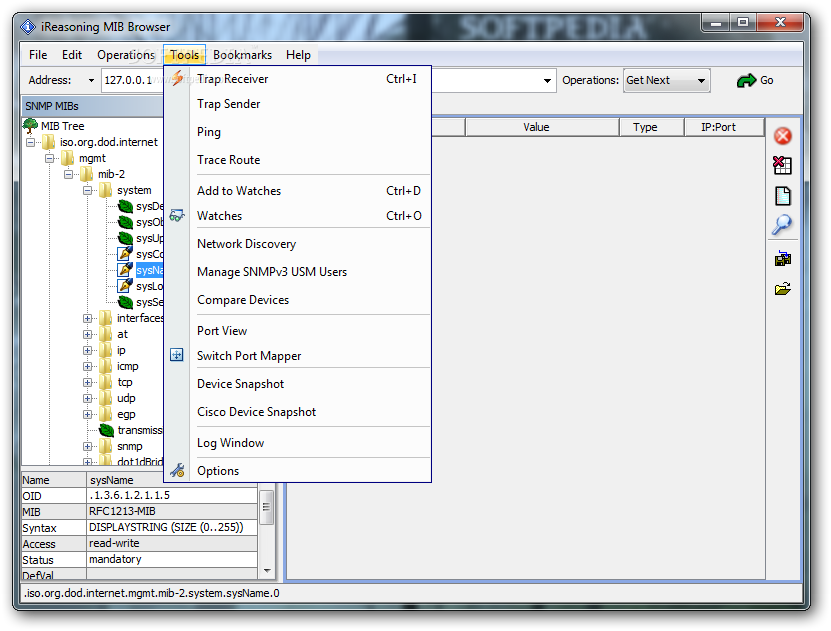Select the egp folder in MIB tree
The height and width of the screenshot is (631, 831).
click(126, 414)
